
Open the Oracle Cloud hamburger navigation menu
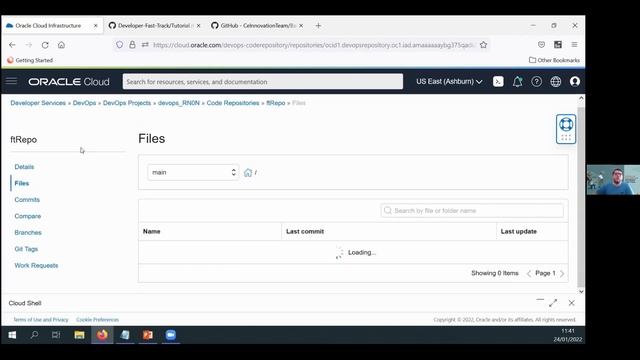point(11,81)
